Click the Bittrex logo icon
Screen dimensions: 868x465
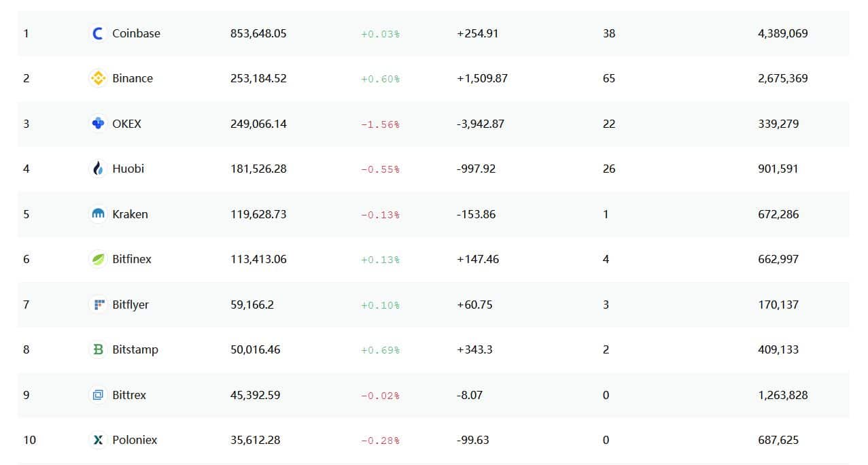point(98,395)
